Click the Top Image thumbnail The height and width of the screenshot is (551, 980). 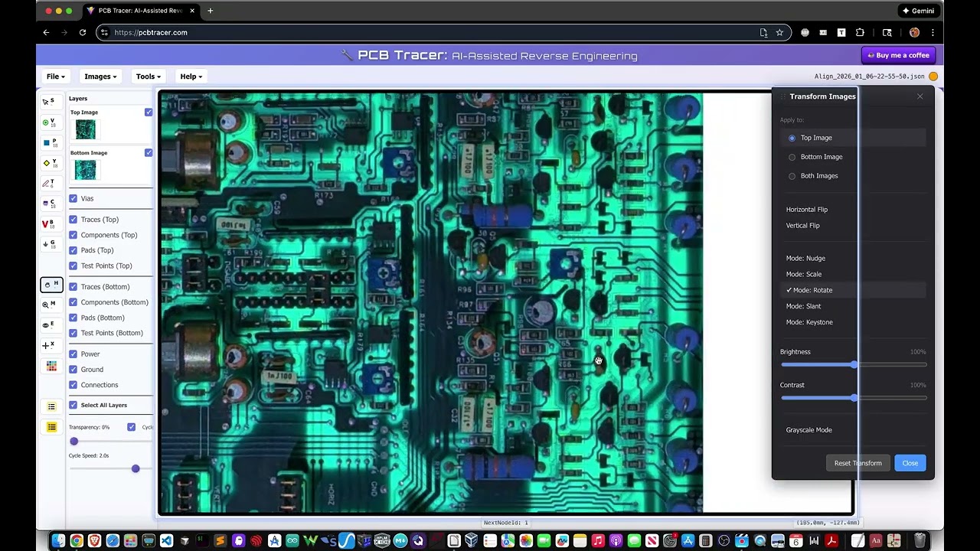86,129
